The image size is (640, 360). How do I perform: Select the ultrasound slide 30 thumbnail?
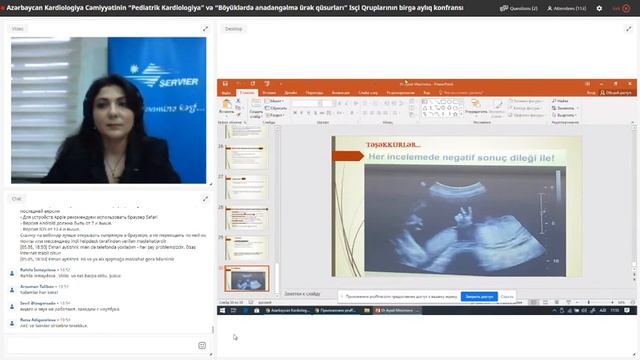coord(247,278)
